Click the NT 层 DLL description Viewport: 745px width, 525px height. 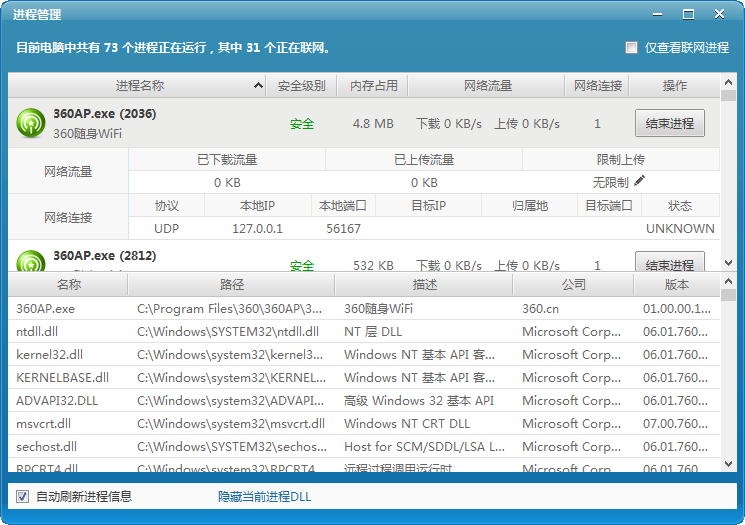[373, 331]
